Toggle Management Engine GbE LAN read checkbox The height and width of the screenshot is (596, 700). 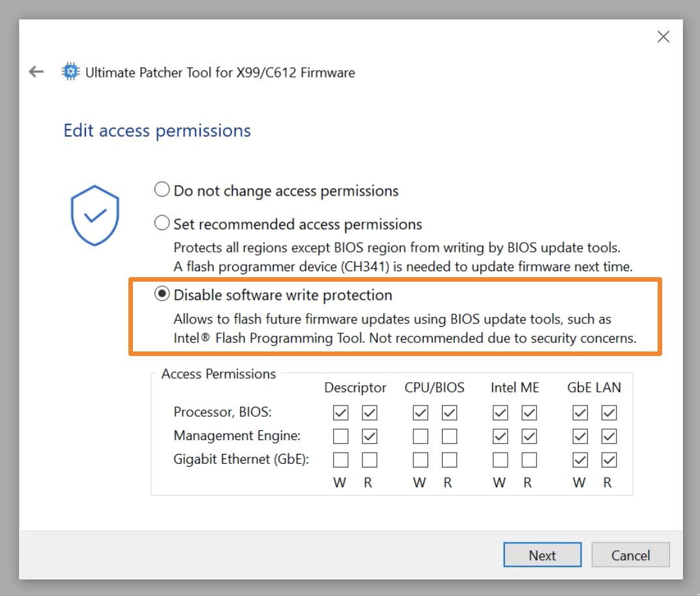[x=608, y=436]
